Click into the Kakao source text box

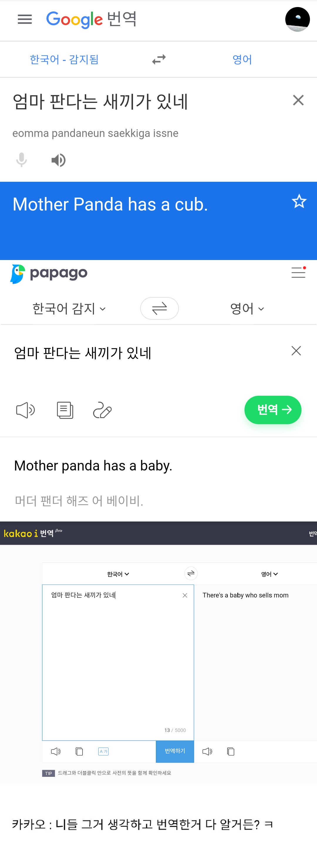click(118, 657)
